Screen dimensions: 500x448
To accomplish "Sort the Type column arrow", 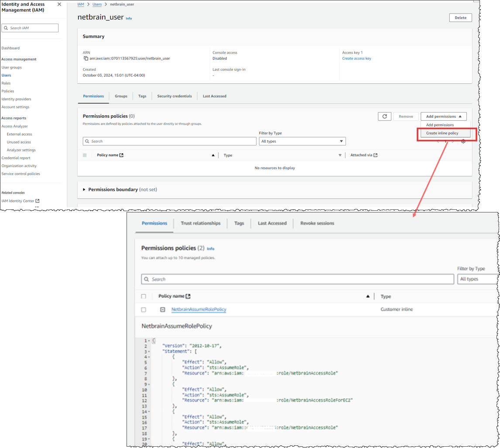I will click(340, 155).
